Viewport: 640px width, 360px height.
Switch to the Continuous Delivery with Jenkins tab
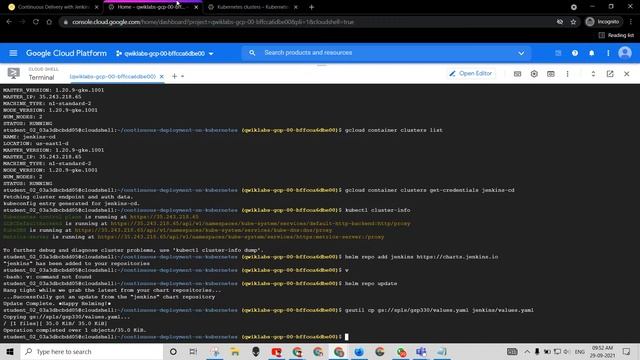(x=53, y=7)
